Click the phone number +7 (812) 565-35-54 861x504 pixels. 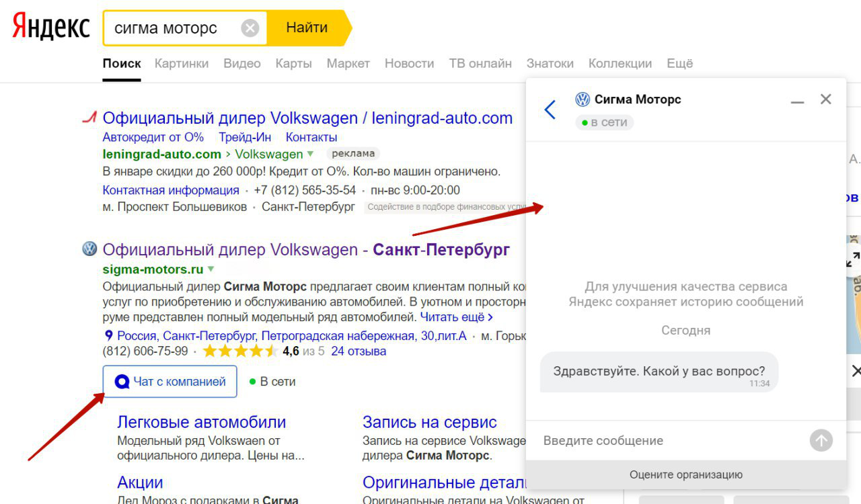305,190
